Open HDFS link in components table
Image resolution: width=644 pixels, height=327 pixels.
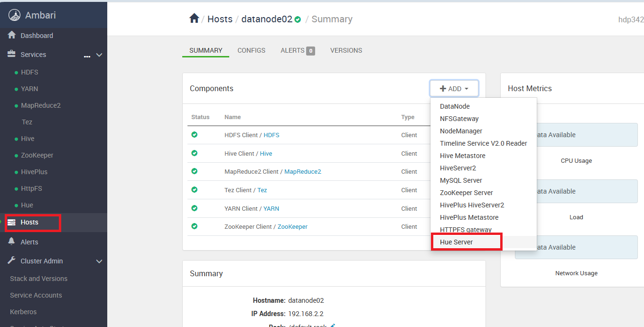point(271,135)
